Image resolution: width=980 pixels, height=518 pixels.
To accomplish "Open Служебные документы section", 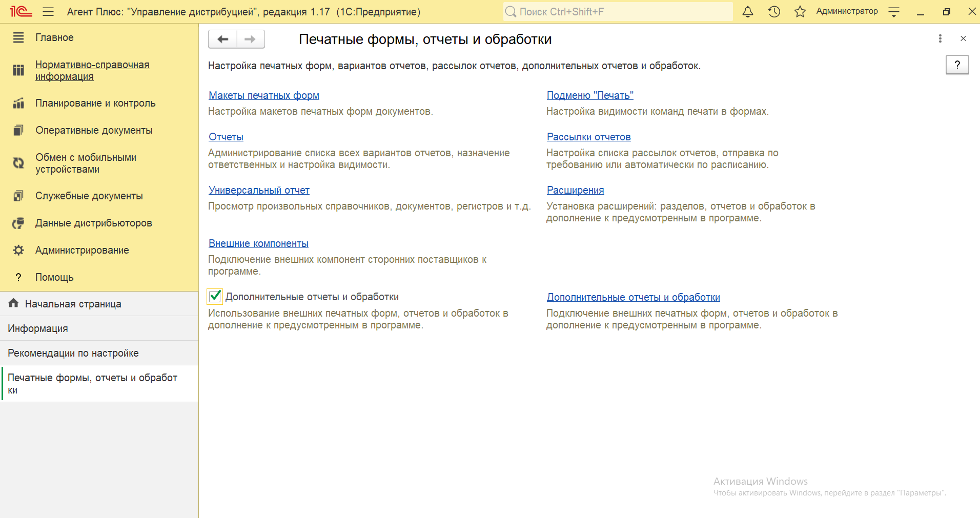I will (89, 196).
